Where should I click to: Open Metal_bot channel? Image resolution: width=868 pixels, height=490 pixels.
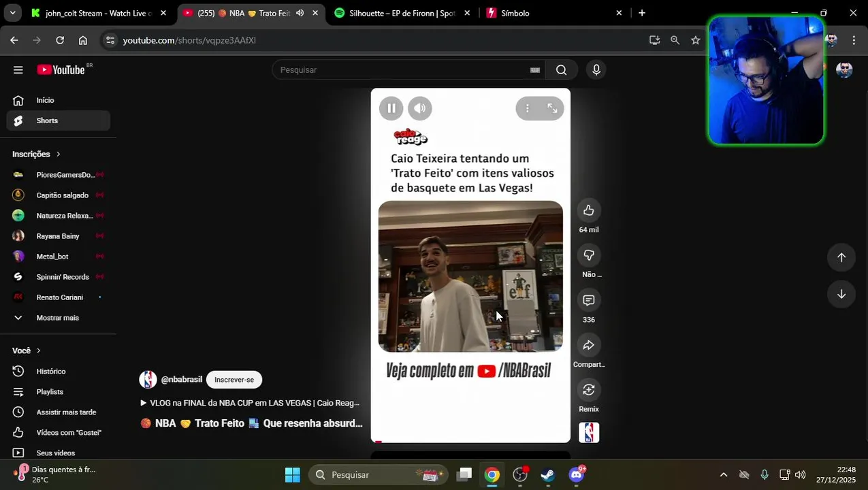59,257
